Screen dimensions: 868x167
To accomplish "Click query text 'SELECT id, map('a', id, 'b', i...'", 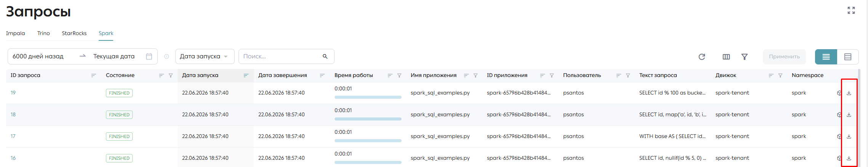I will click(673, 114).
